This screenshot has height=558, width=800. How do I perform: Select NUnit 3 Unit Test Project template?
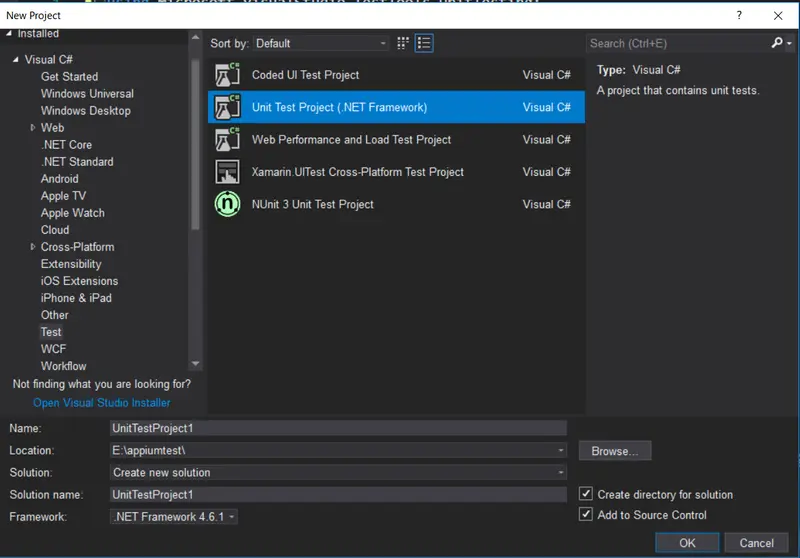pos(396,204)
